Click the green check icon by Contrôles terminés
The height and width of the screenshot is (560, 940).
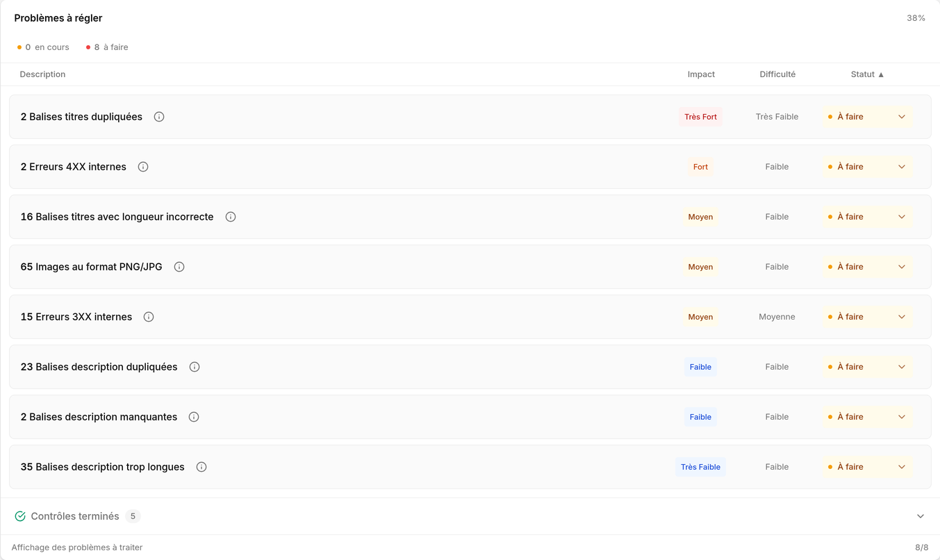(20, 516)
